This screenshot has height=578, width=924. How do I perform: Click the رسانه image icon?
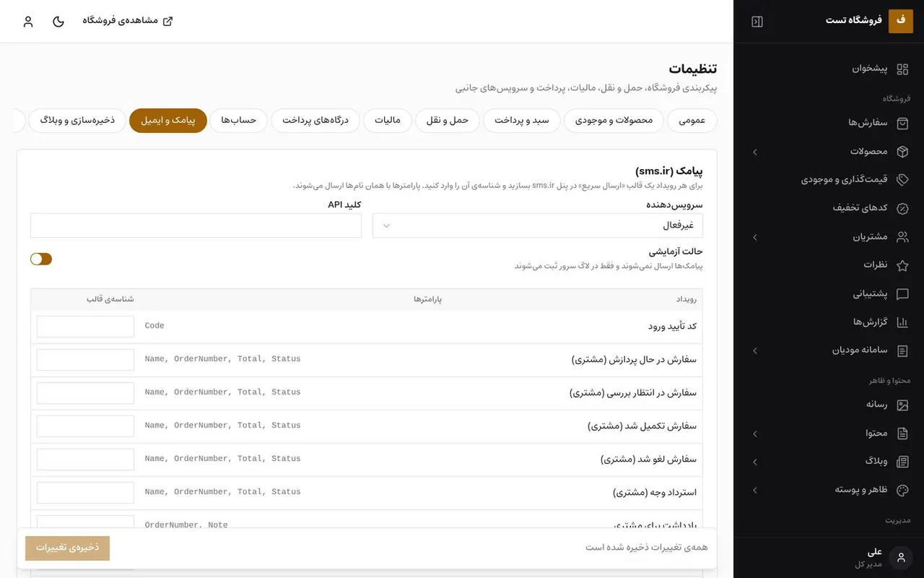[x=902, y=405]
